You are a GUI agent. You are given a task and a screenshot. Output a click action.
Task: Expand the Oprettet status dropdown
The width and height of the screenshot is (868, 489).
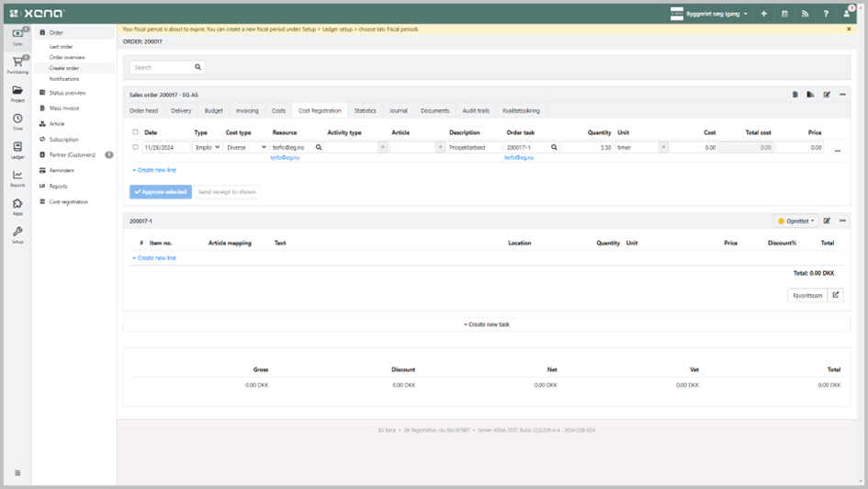[x=795, y=221]
